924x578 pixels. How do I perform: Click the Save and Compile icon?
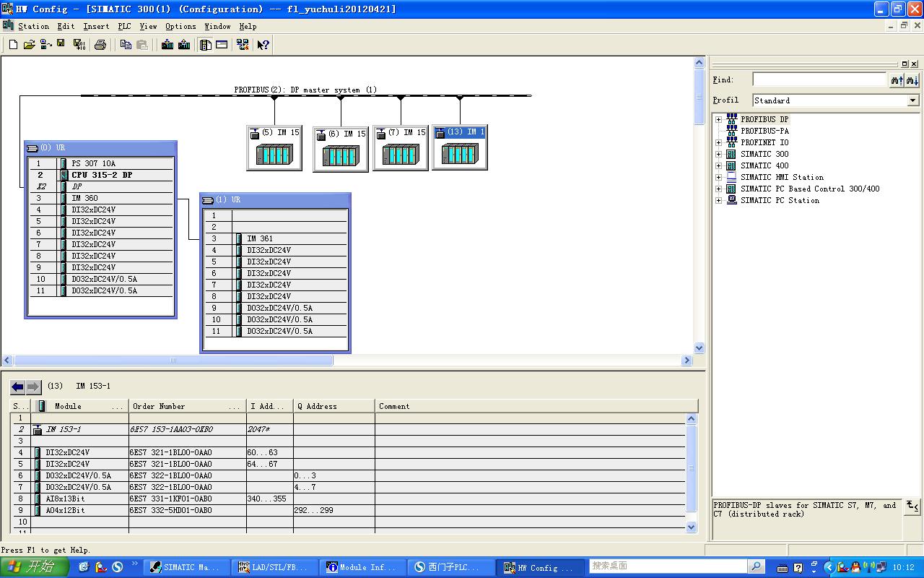coord(79,45)
